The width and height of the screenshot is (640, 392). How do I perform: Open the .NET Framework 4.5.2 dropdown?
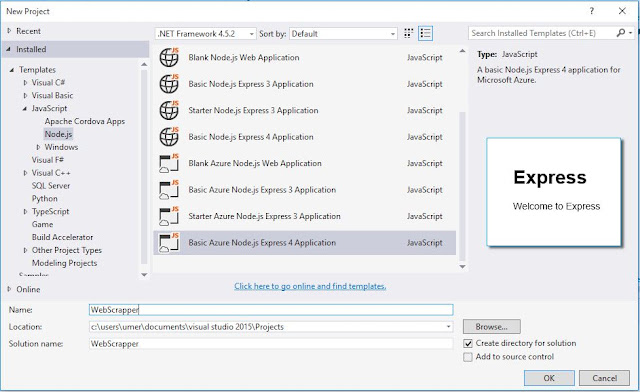tap(206, 33)
